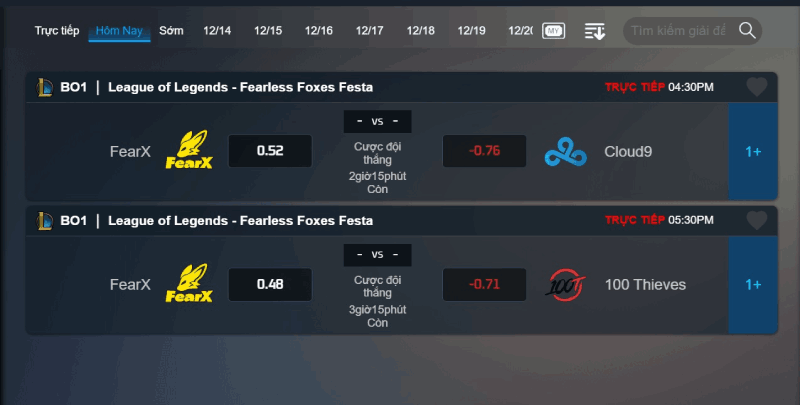Expand more markets 1+ for 100 Thieves match
800x405 pixels.
click(x=753, y=285)
